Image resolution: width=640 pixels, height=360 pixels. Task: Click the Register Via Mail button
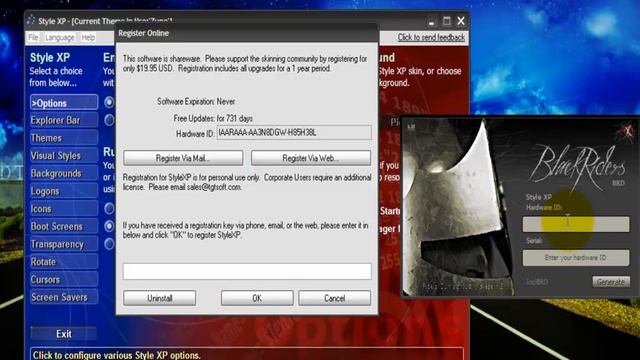point(183,158)
